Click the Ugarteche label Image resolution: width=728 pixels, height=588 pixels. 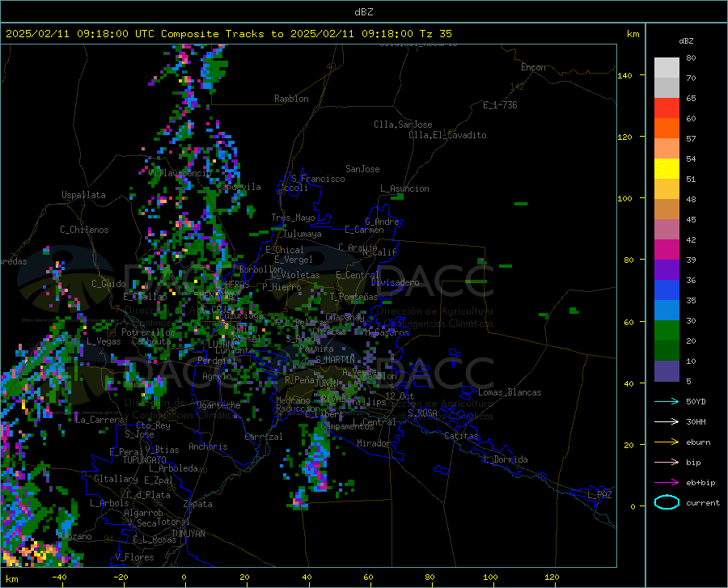(x=218, y=405)
